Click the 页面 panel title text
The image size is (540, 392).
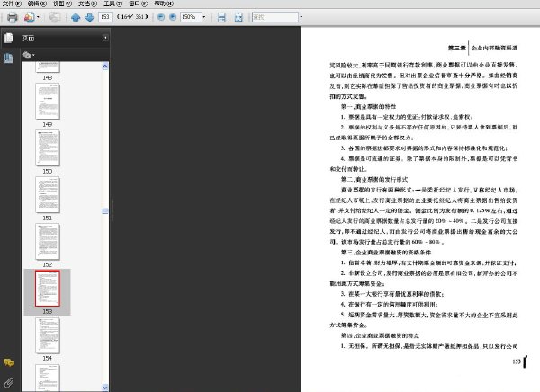click(28, 38)
